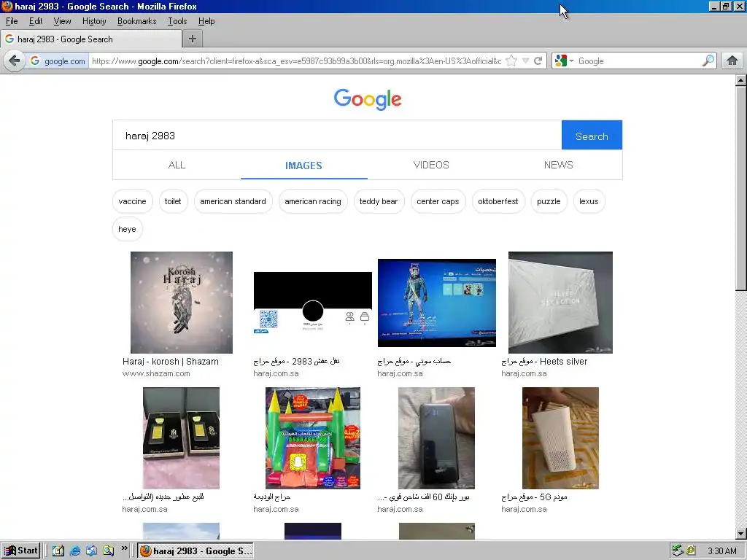747x560 pixels.
Task: Filter images by oktoberfest chip
Action: [x=498, y=201]
